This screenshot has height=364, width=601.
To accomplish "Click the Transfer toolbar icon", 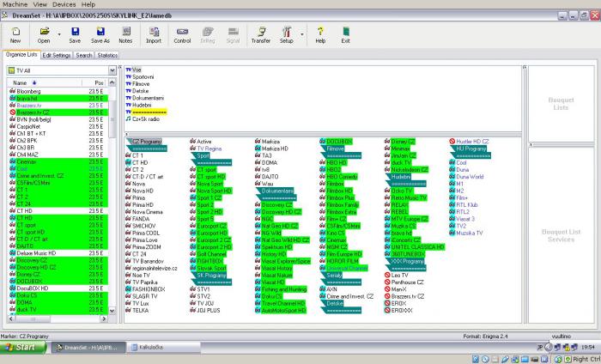I will pos(261,35).
